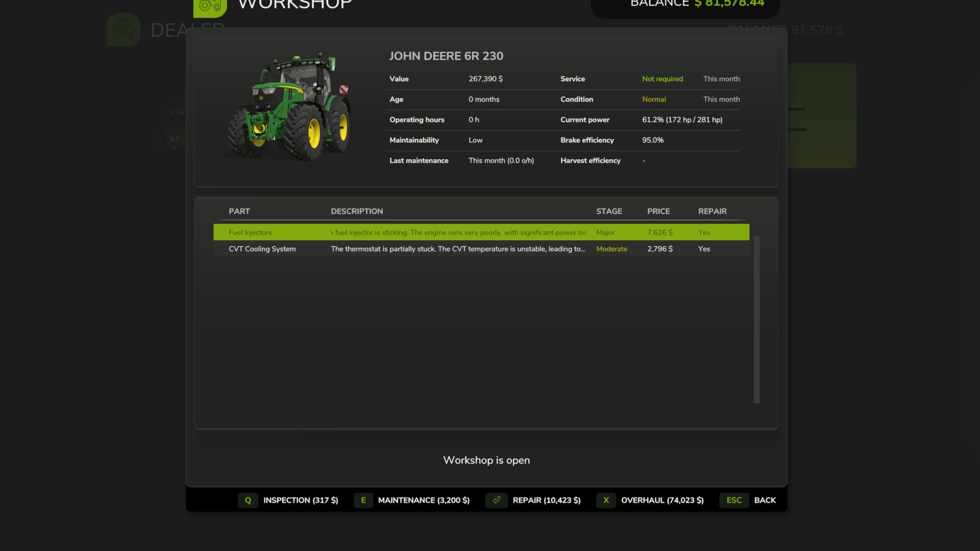Start Maintenance for 3,200 $

point(424,500)
